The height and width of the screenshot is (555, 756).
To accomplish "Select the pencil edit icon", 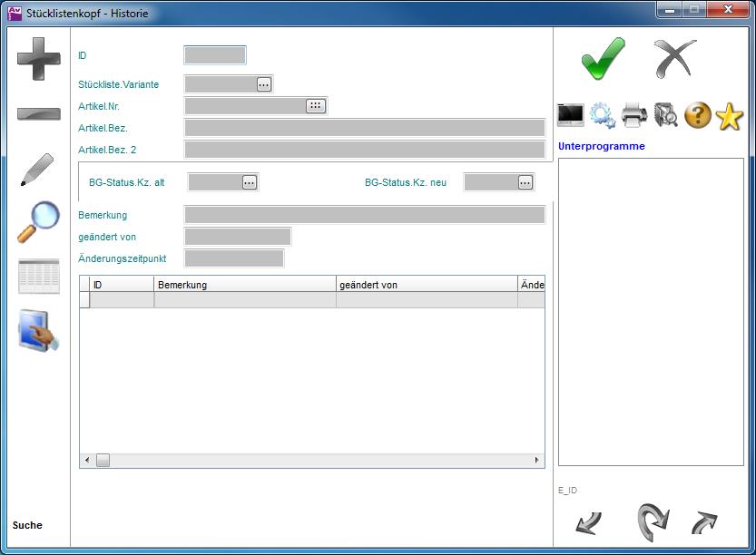I will [37, 170].
